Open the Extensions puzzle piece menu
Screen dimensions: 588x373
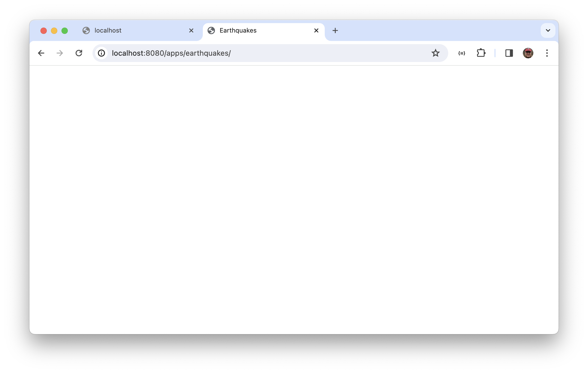[481, 53]
